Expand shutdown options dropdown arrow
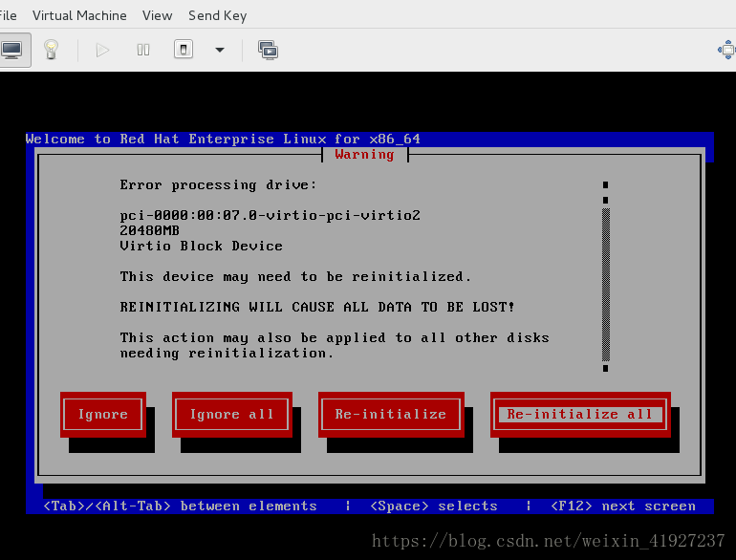The height and width of the screenshot is (560, 736). pyautogui.click(x=220, y=50)
